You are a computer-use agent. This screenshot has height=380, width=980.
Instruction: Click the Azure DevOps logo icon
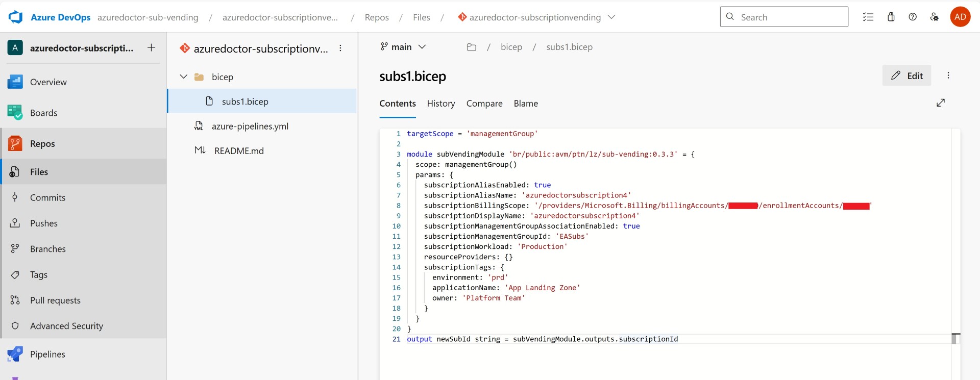[x=16, y=17]
